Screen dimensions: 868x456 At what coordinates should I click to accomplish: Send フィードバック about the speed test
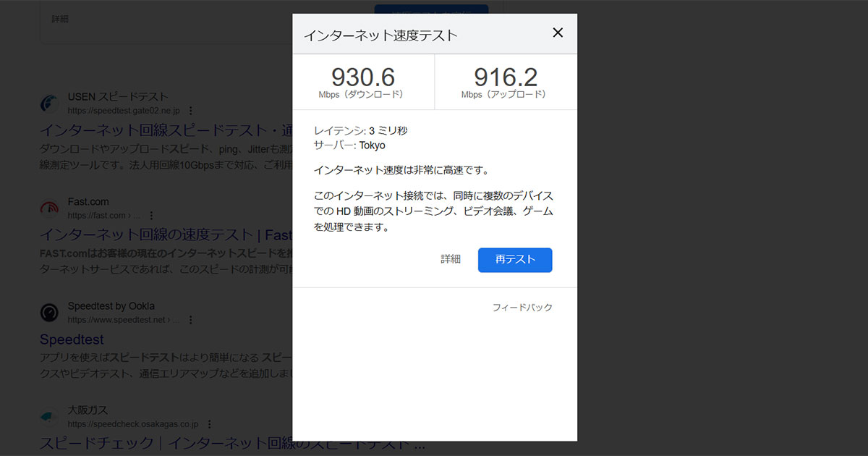coord(522,307)
